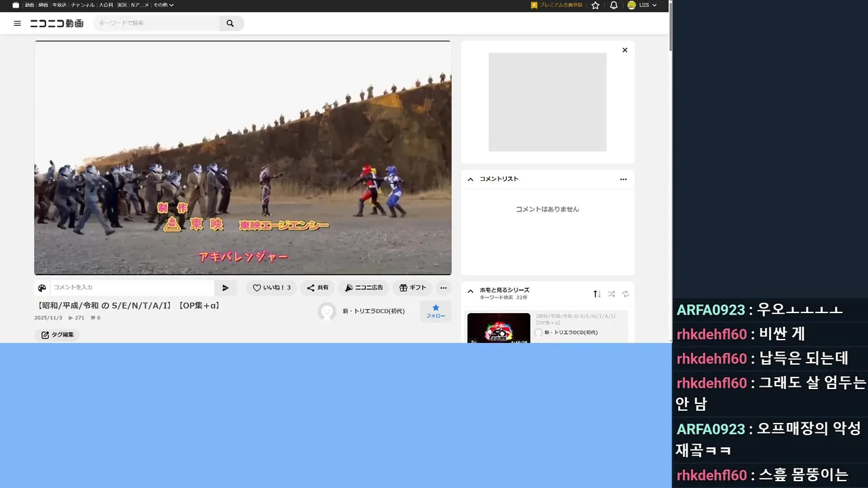
Task: Open series video thumbnail in playlist
Action: (498, 328)
